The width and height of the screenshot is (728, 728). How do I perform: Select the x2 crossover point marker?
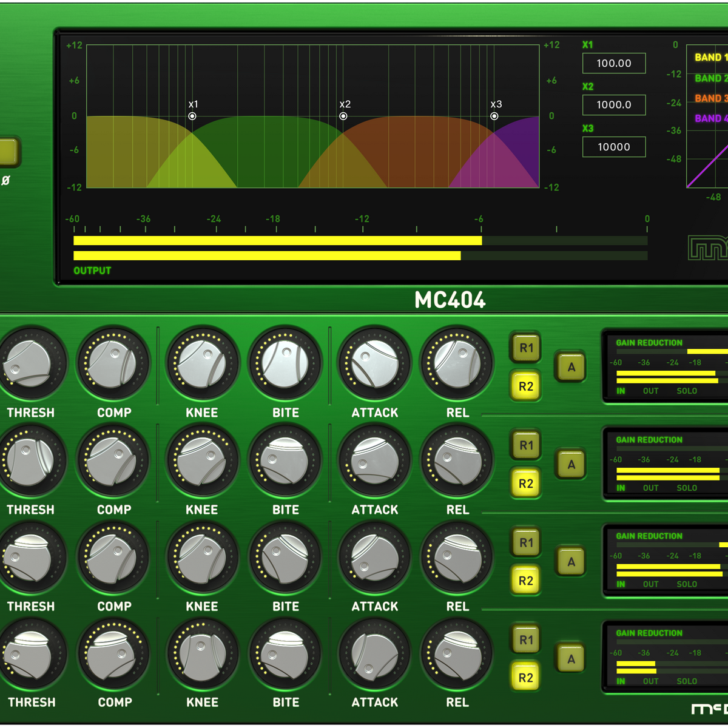[x=343, y=116]
